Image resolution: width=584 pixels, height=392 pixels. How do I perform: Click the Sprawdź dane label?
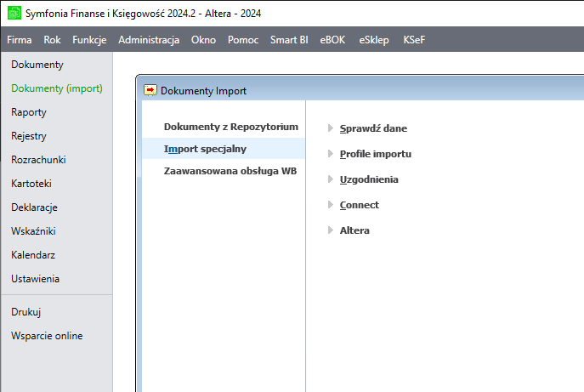[x=373, y=128]
